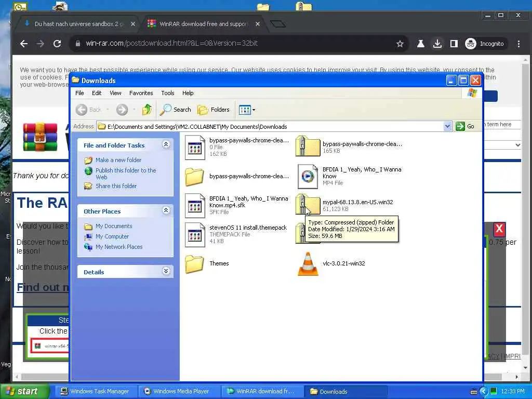Select stevenOS 11 install.themepack file
532x399 pixels.
tap(195, 235)
